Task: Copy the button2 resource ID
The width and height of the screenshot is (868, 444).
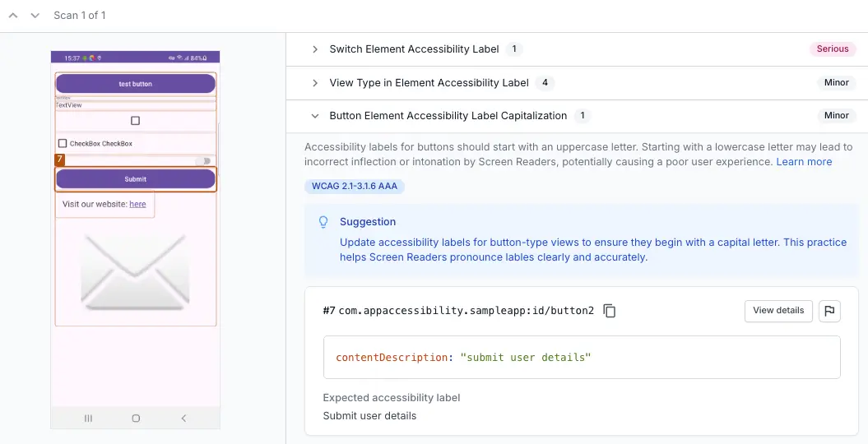Action: tap(610, 311)
